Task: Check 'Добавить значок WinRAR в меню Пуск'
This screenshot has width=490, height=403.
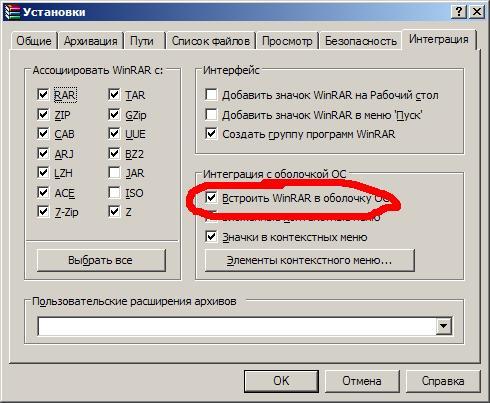Action: [211, 115]
